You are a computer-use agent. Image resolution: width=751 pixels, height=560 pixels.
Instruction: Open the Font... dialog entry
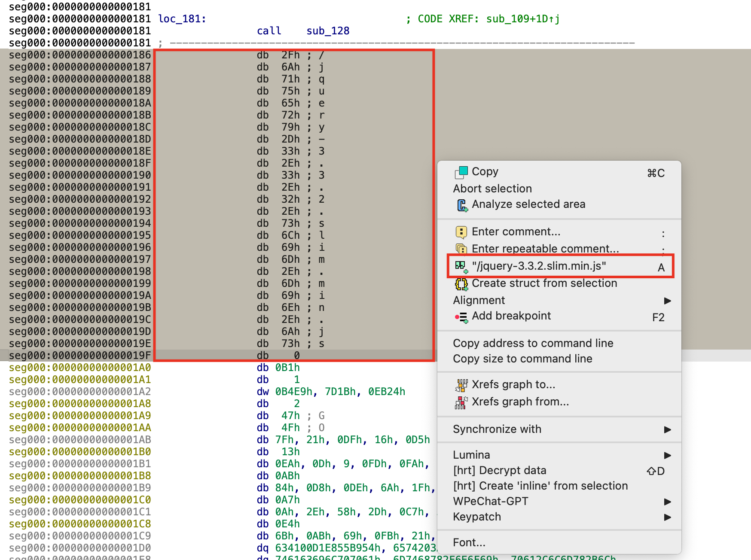[469, 543]
